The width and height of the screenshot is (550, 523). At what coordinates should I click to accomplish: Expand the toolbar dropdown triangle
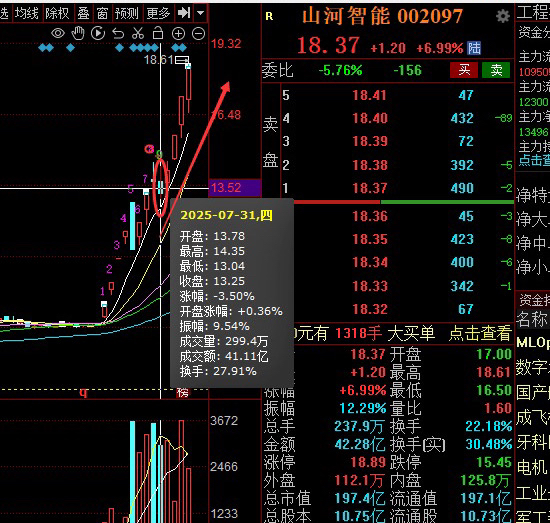pos(200,13)
